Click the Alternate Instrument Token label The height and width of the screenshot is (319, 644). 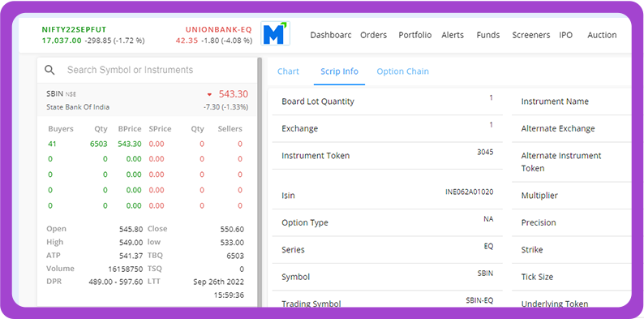pos(561,162)
